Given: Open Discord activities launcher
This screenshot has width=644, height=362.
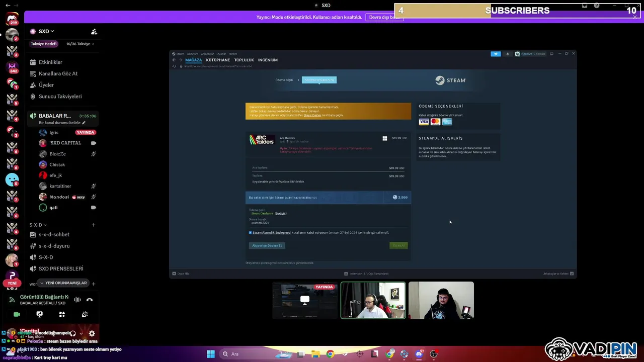Looking at the screenshot, I should [x=62, y=314].
